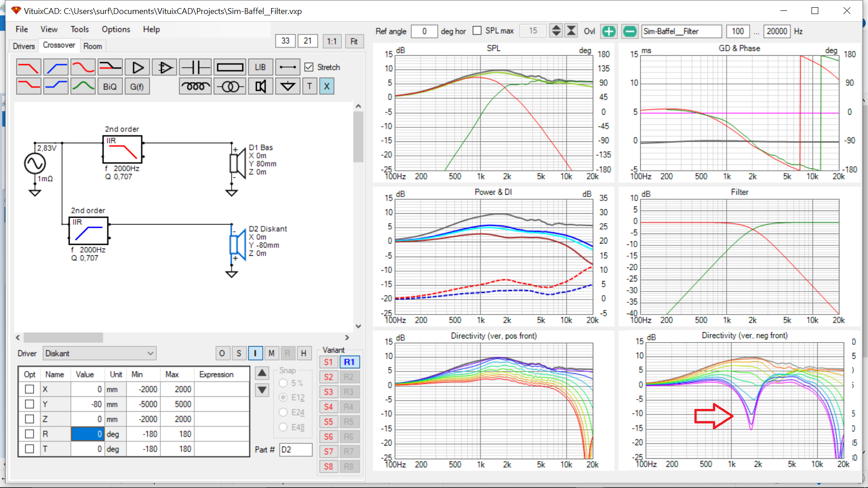The height and width of the screenshot is (488, 868).
Task: Select the high-shelf blue filter tool
Action: click(x=56, y=86)
